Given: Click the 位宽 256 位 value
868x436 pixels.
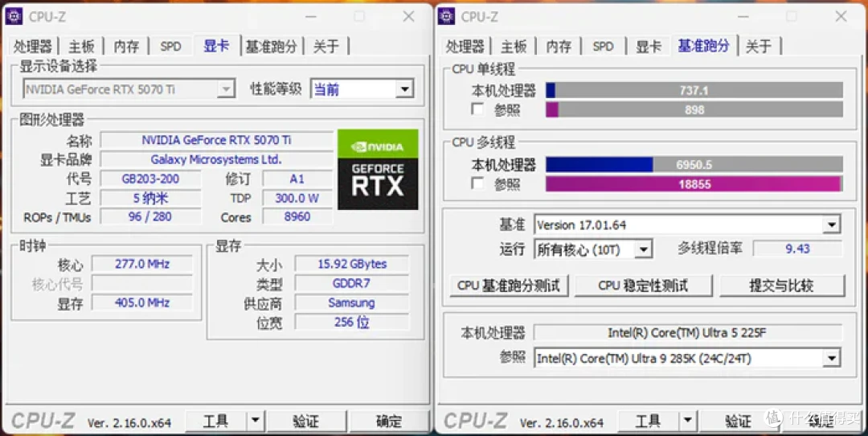Looking at the screenshot, I should 352,322.
